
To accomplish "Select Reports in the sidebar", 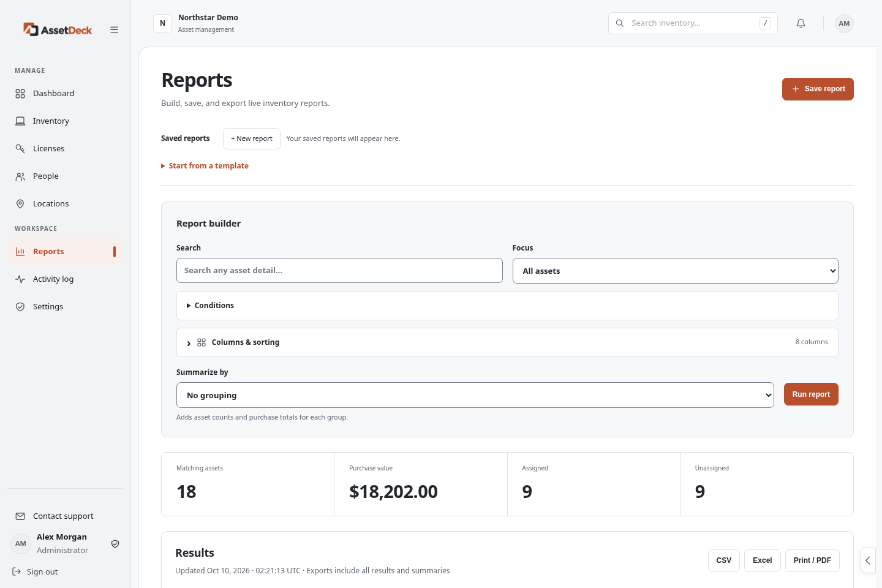I will (x=65, y=251).
